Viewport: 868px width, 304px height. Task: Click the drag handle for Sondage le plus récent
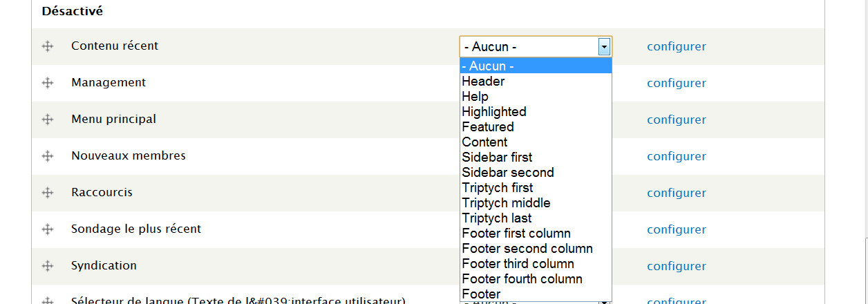(x=48, y=229)
